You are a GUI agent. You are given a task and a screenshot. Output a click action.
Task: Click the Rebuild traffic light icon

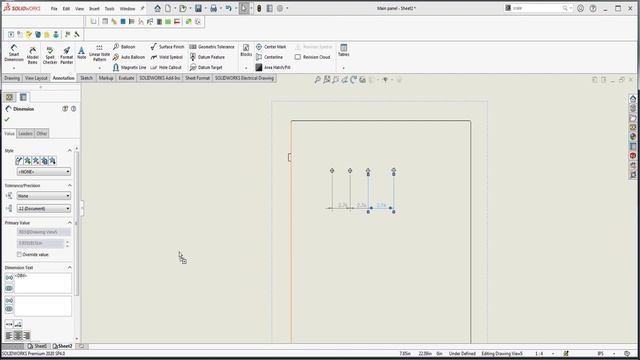click(259, 8)
